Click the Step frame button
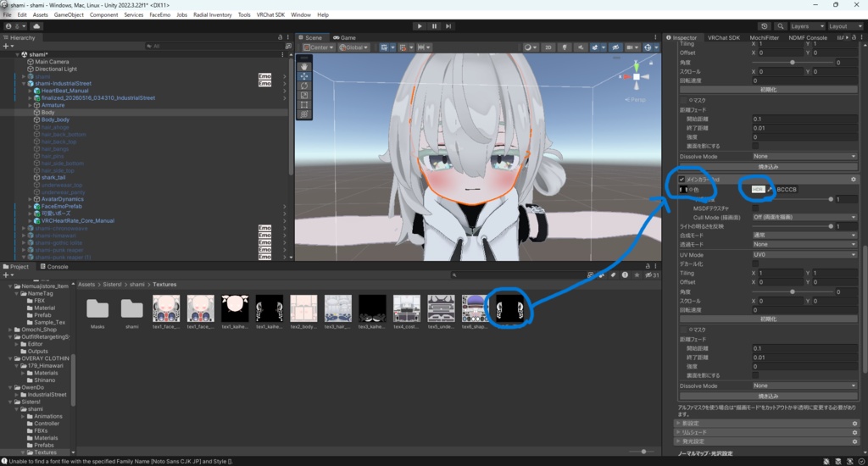 (448, 26)
